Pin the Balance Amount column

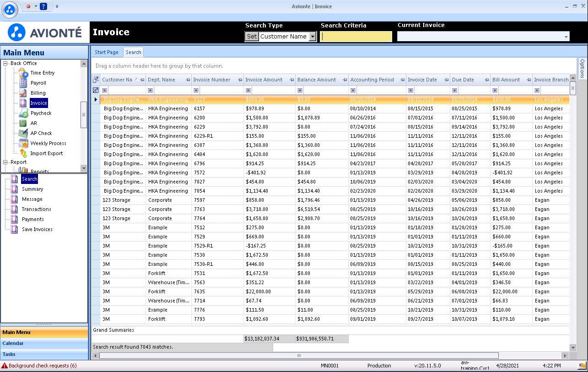click(345, 80)
